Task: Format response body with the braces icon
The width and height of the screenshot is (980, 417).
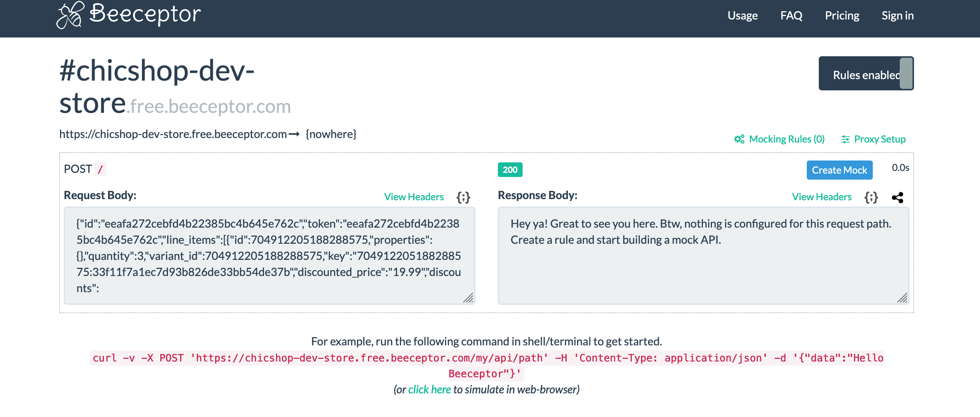Action: 871,197
